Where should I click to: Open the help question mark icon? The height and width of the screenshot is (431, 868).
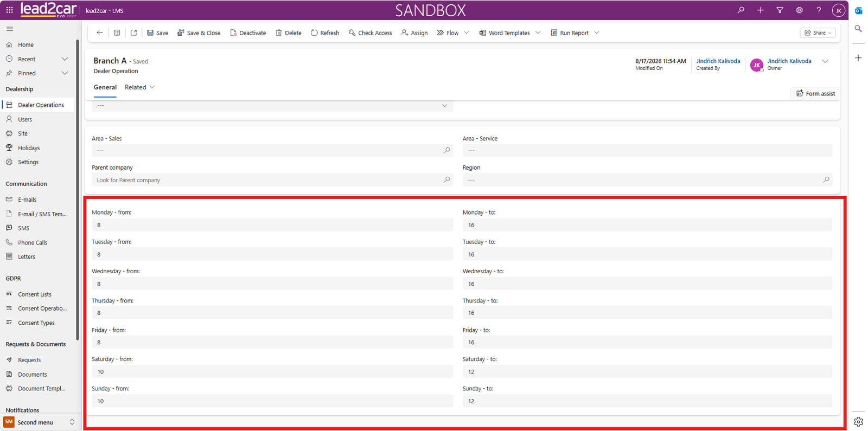click(819, 10)
